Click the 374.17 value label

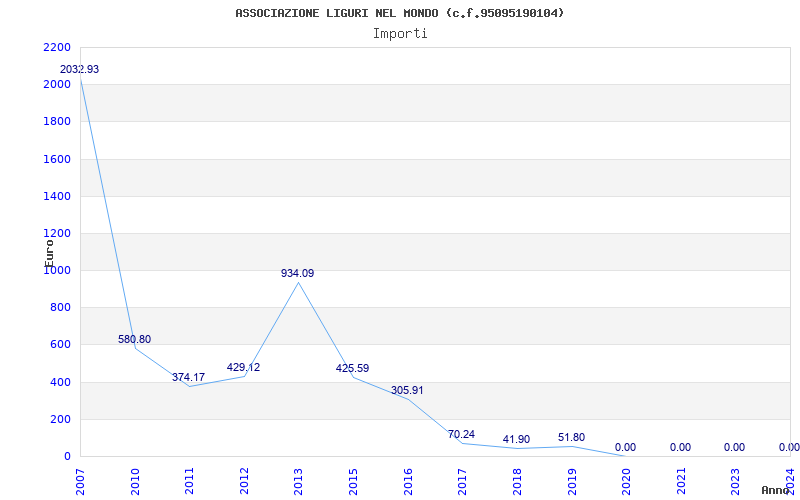pos(188,378)
